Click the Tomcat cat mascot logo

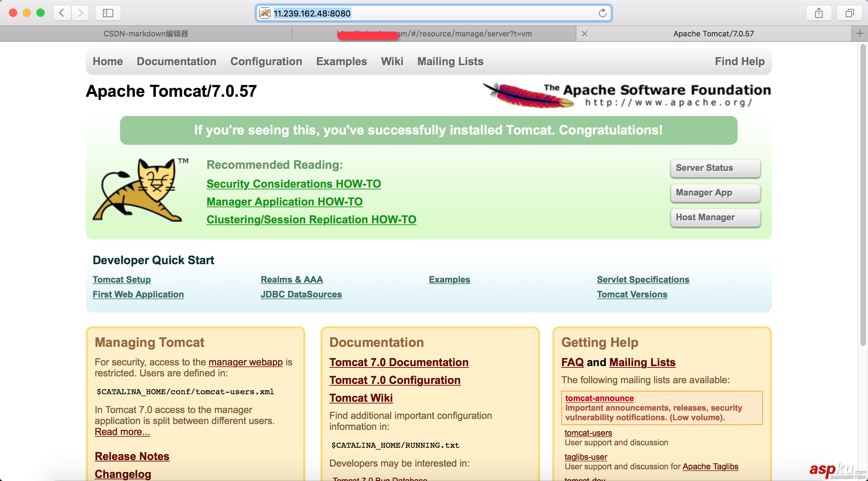[x=141, y=190]
